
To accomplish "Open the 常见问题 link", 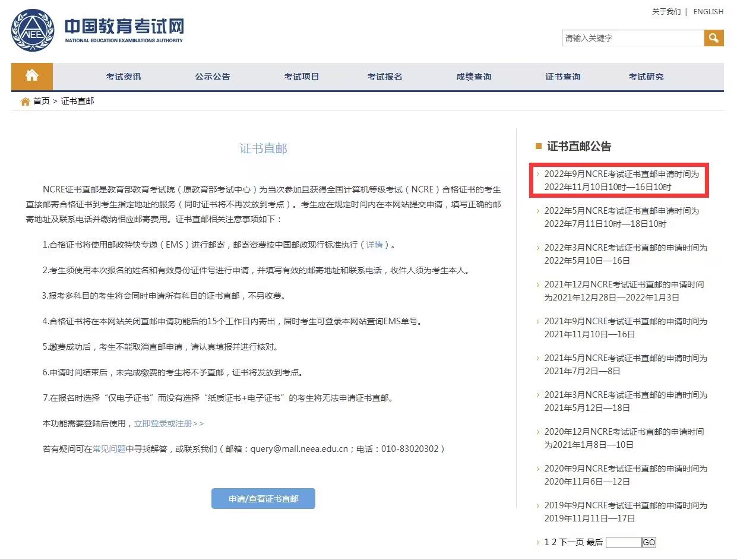I will click(109, 449).
